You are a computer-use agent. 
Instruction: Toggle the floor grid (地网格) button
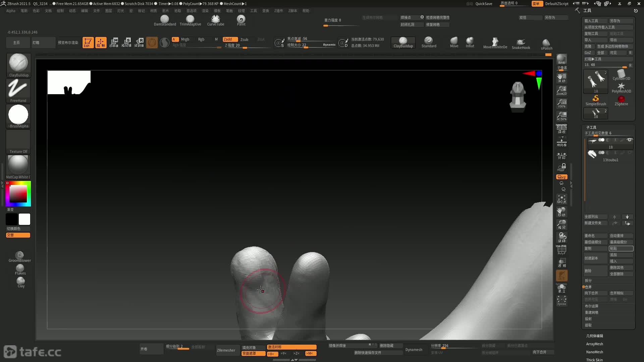[x=561, y=142]
